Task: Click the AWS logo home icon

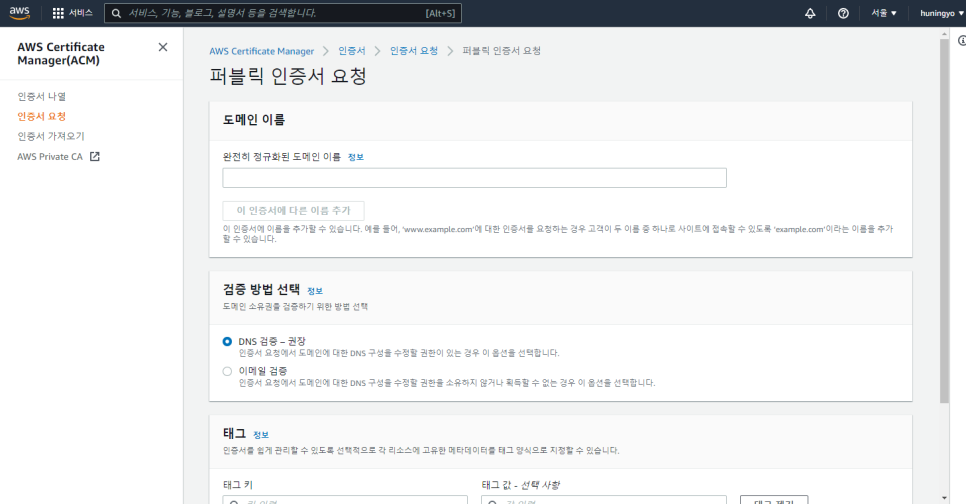Action: coord(20,13)
